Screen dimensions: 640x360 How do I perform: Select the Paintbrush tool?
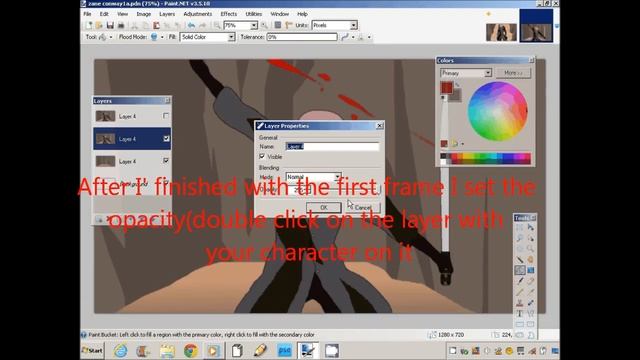point(520,281)
